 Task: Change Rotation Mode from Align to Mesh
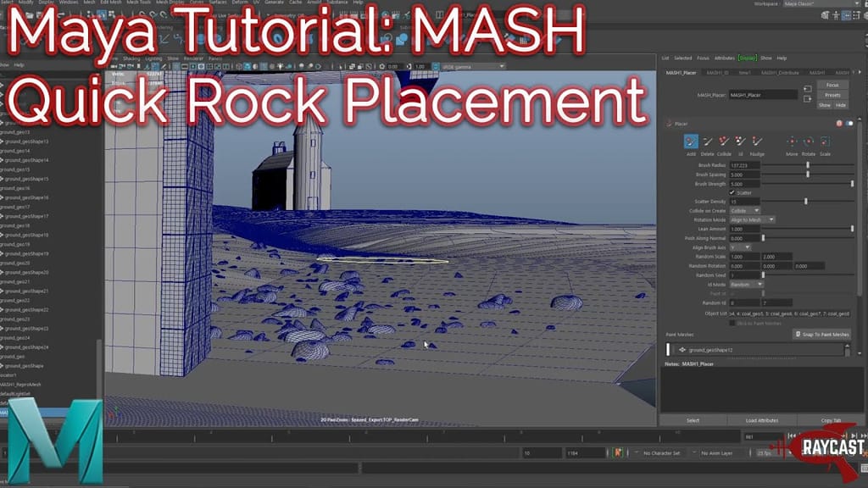click(750, 219)
